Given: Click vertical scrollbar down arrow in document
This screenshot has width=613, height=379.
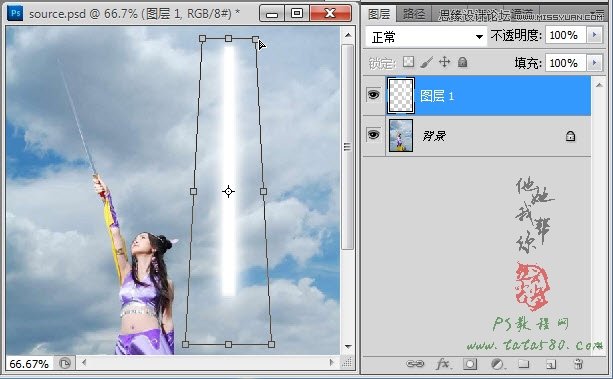Looking at the screenshot, I should (348, 347).
